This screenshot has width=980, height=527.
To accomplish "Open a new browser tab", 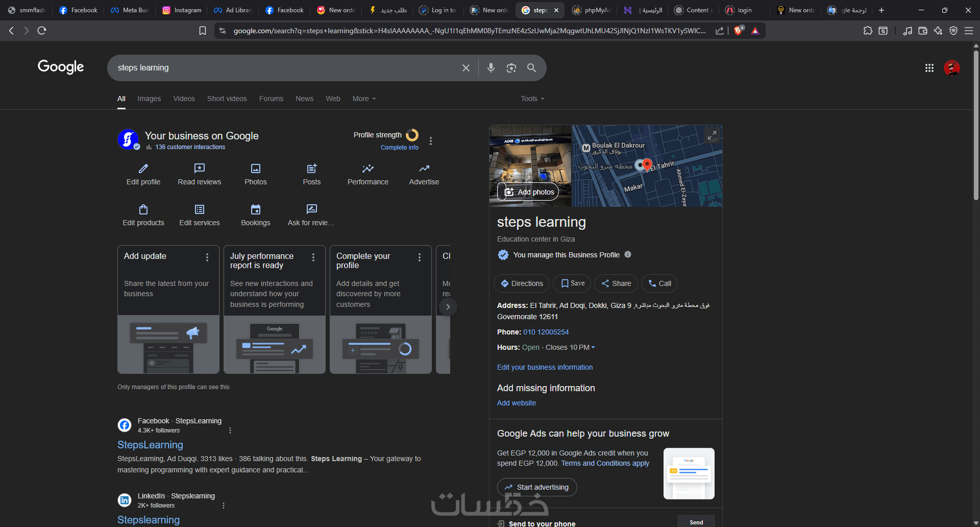I will [x=881, y=10].
